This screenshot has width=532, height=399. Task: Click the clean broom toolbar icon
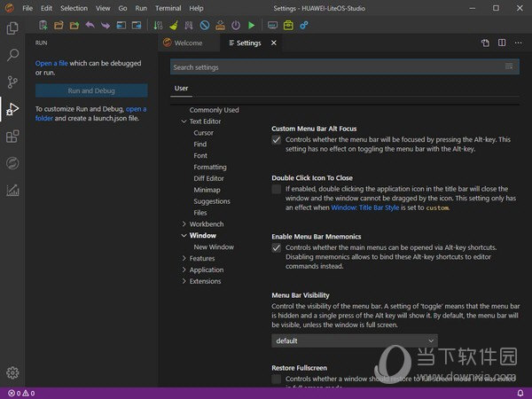point(174,25)
